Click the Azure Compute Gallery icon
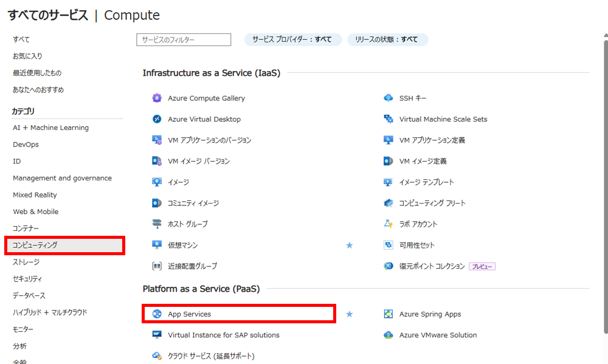Viewport: 608px width, 364px height. pyautogui.click(x=157, y=98)
